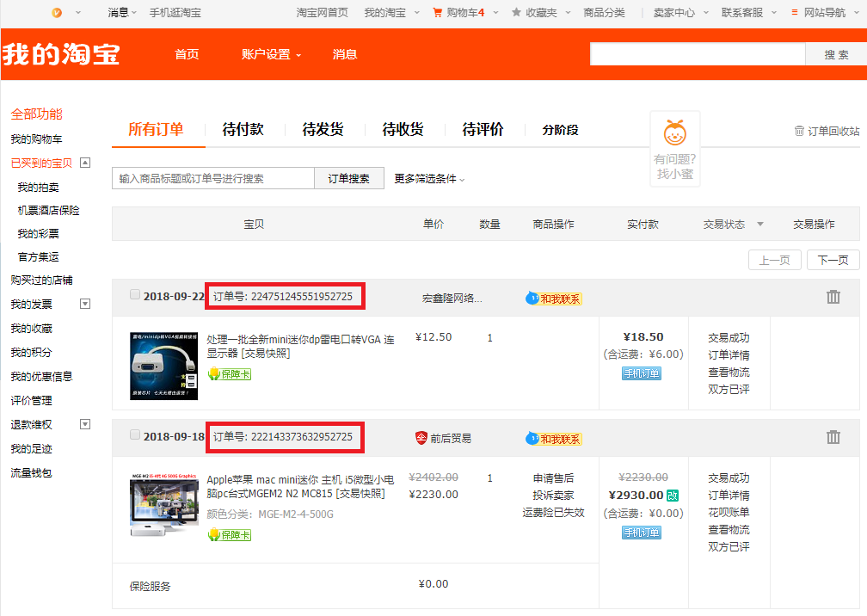Image resolution: width=867 pixels, height=616 pixels.
Task: Tick the checkbox for the 2018-09-22 order
Action: tap(135, 294)
